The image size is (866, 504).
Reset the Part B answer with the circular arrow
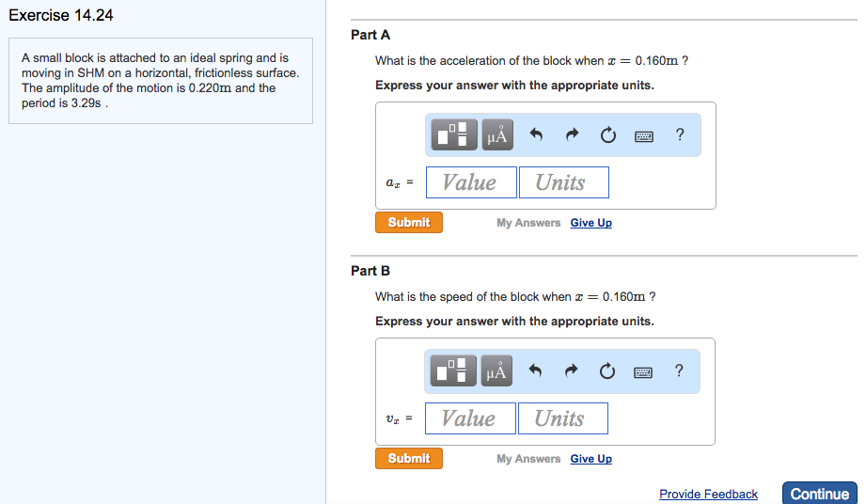pos(607,371)
